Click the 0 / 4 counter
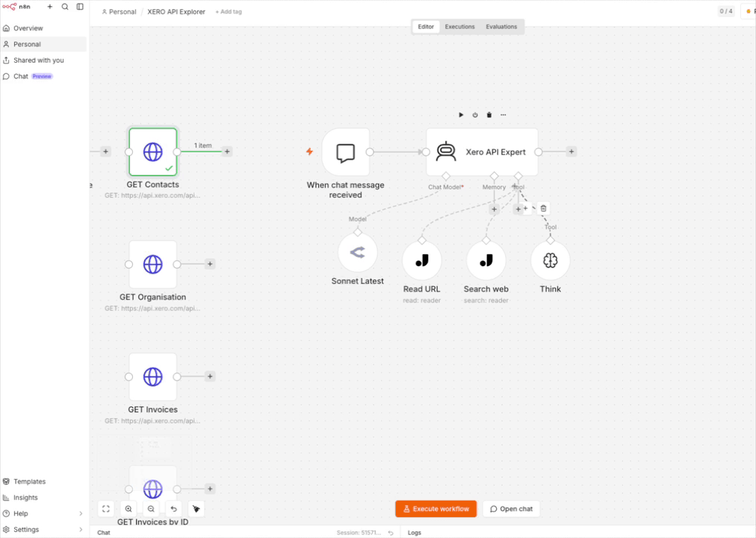 click(725, 11)
